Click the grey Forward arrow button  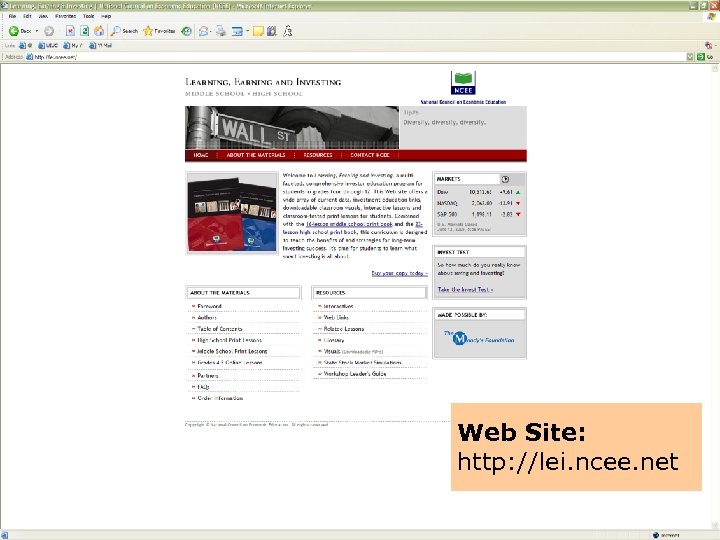tap(49, 31)
